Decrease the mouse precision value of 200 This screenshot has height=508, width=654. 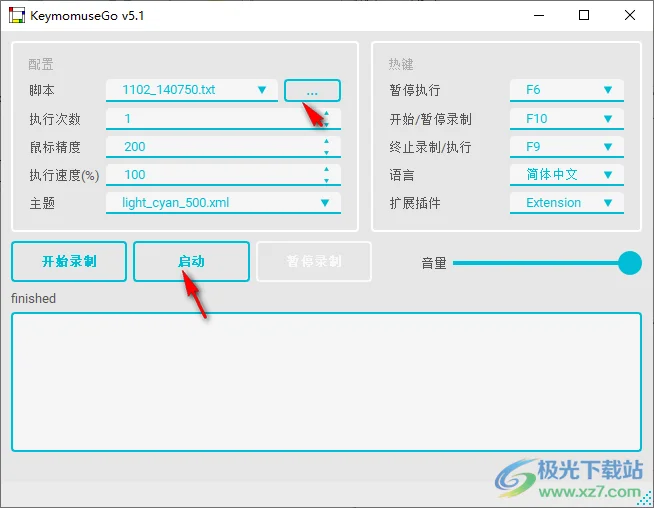click(327, 153)
